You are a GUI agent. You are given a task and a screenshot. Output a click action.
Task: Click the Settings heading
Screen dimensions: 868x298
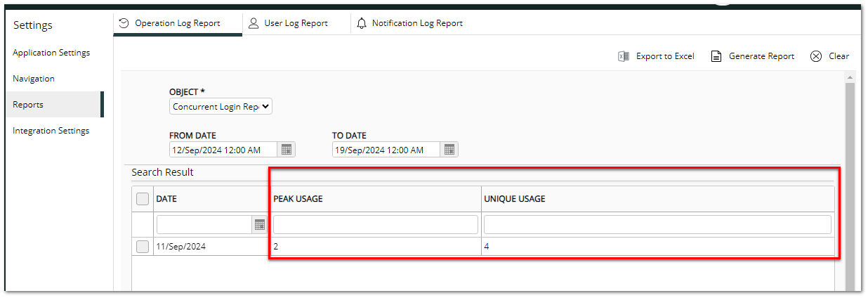[x=33, y=25]
